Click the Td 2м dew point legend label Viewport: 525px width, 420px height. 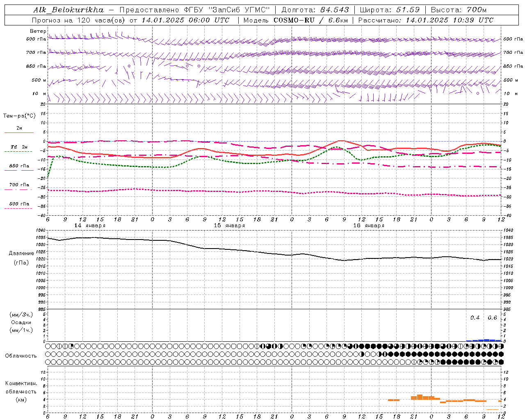(19, 147)
